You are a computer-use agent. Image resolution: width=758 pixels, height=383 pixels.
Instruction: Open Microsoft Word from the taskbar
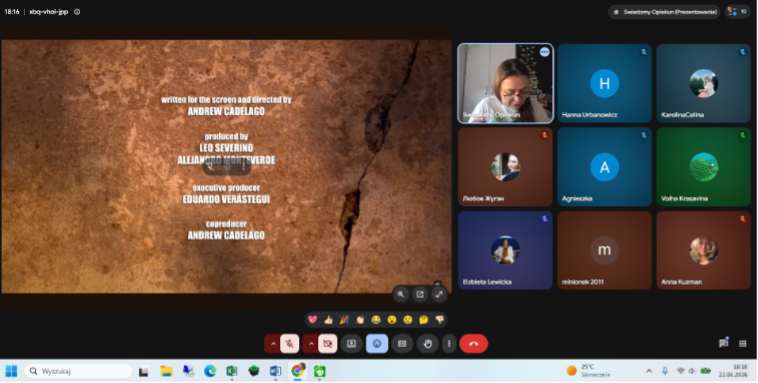(275, 371)
